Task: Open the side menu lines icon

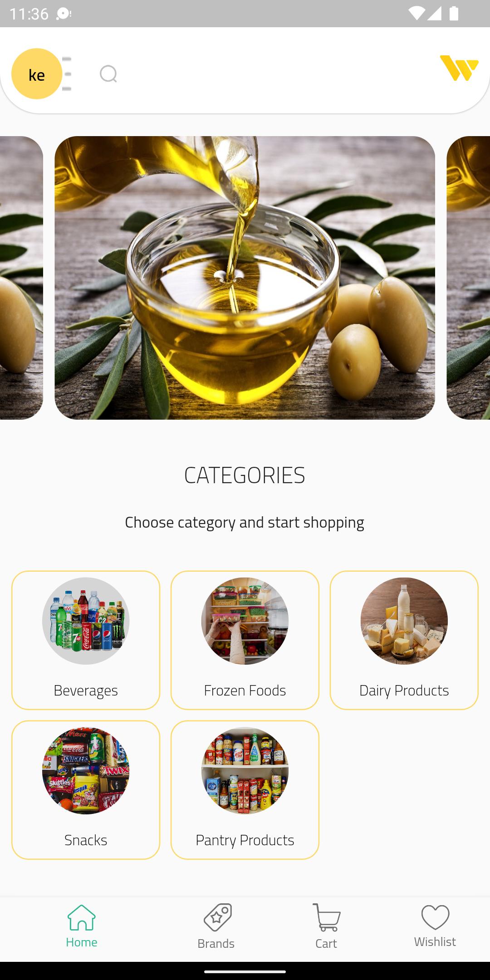Action: (67, 74)
